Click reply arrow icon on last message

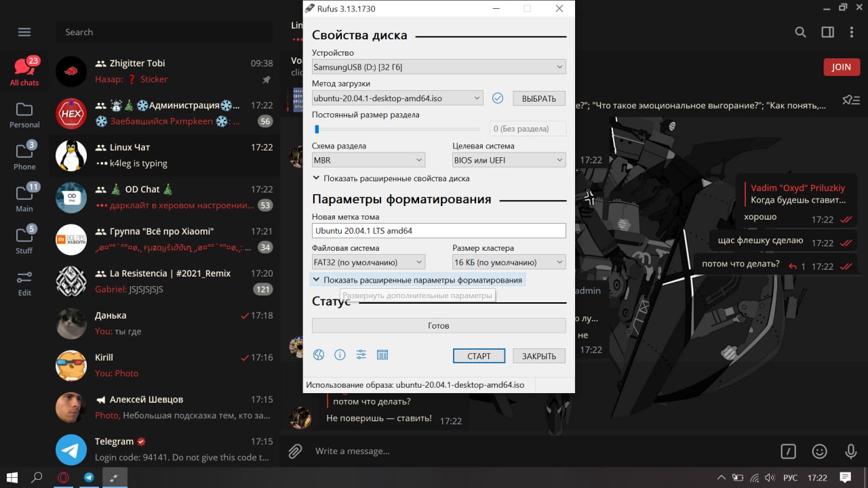(x=792, y=266)
